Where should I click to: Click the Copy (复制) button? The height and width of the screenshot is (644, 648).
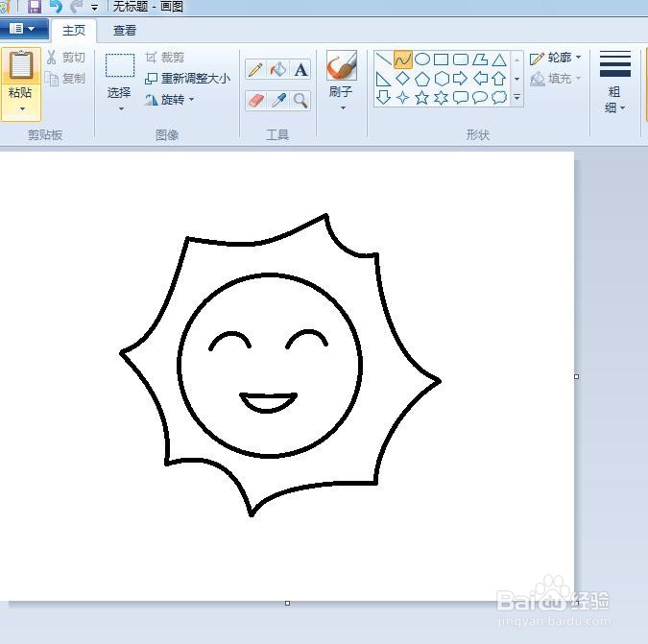(x=66, y=79)
